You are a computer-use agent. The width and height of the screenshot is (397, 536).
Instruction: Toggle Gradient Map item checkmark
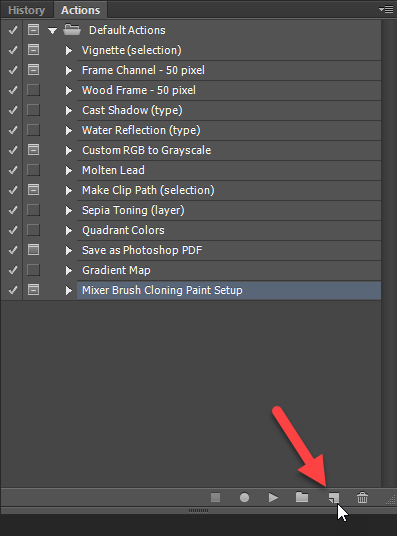(x=13, y=270)
